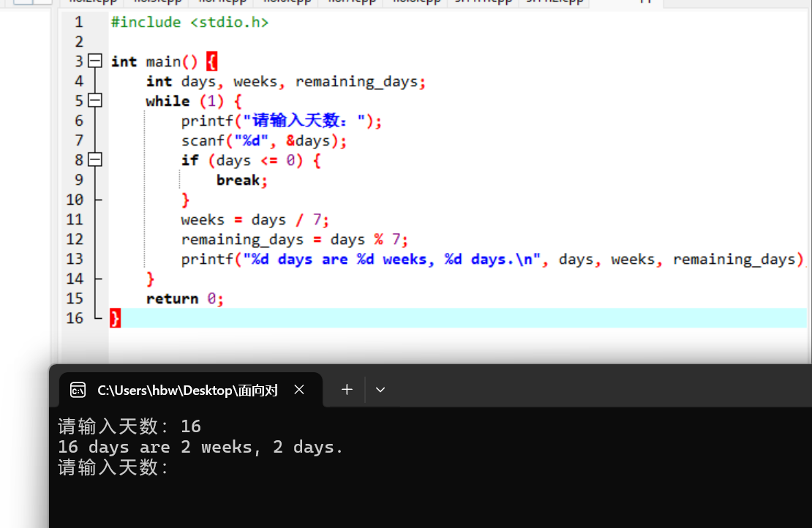Click line number 1 in the gutter
812x528 pixels.
(x=78, y=22)
